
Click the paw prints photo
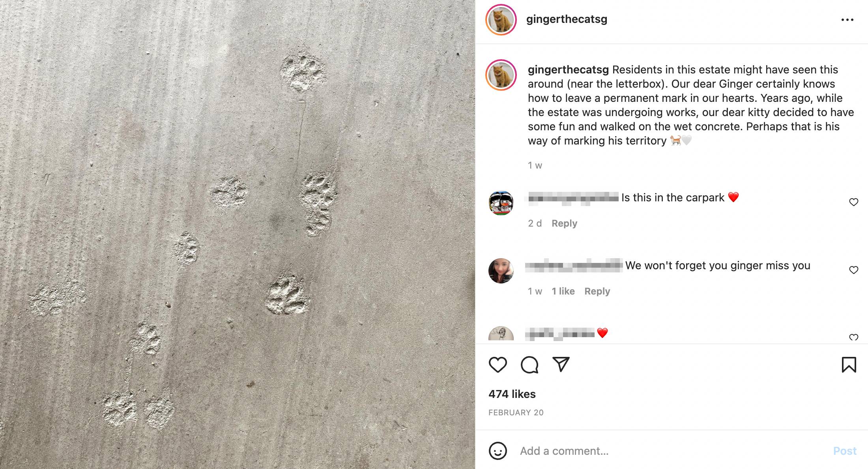point(238,234)
